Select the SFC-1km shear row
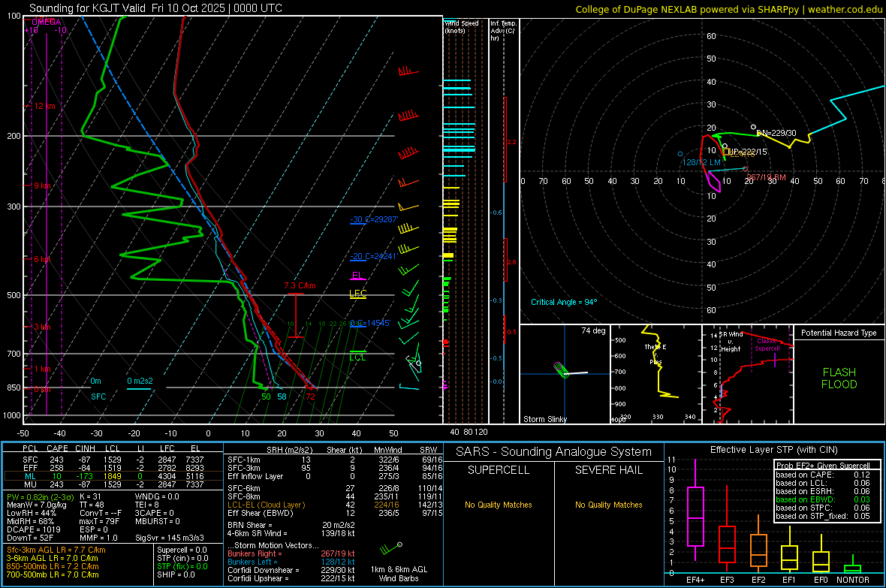 tap(335, 460)
